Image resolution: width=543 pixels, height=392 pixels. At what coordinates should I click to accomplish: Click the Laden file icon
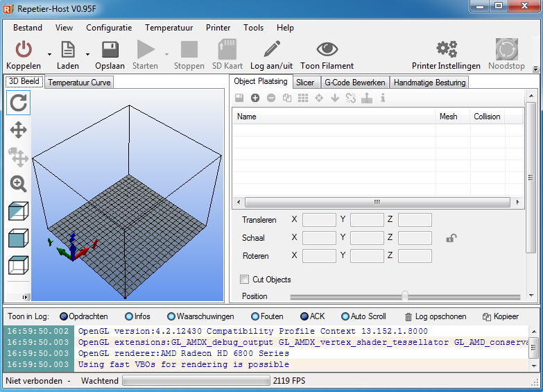pyautogui.click(x=68, y=49)
